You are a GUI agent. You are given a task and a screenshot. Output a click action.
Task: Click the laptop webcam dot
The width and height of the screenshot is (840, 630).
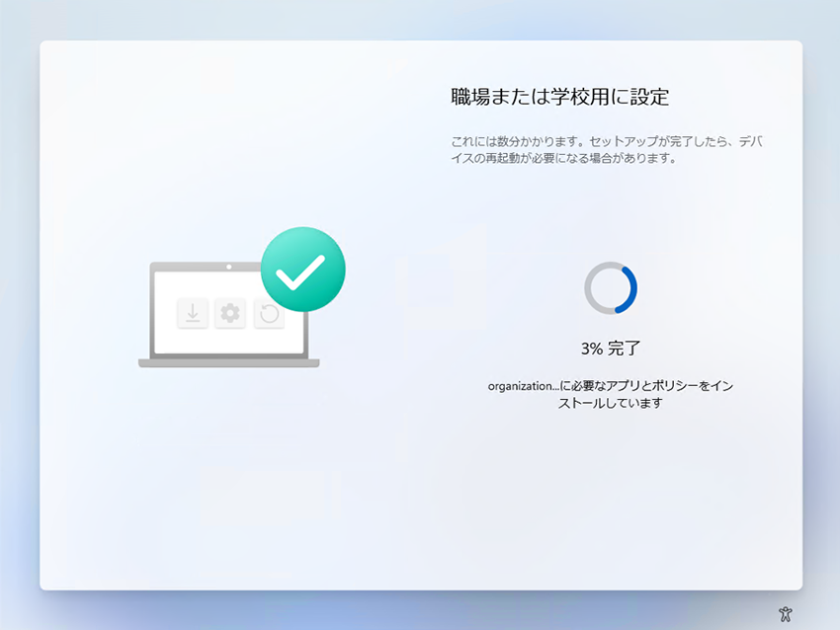(228, 267)
